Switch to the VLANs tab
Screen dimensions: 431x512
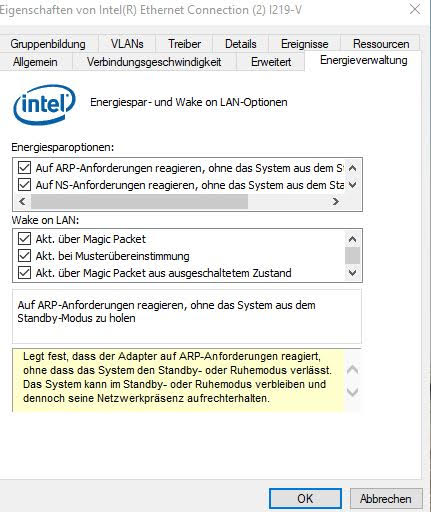pyautogui.click(x=127, y=44)
